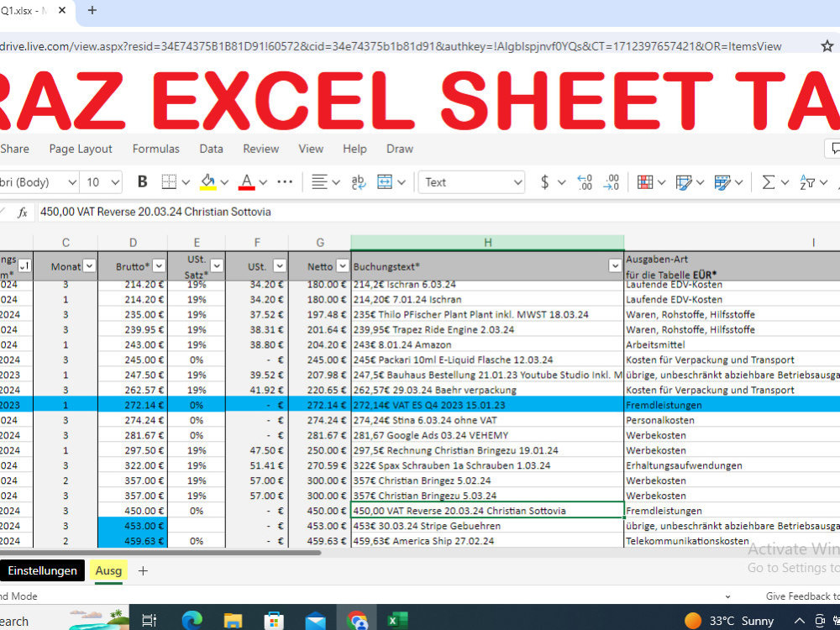Select cell Erhaltungsaufwendungen

(x=732, y=465)
